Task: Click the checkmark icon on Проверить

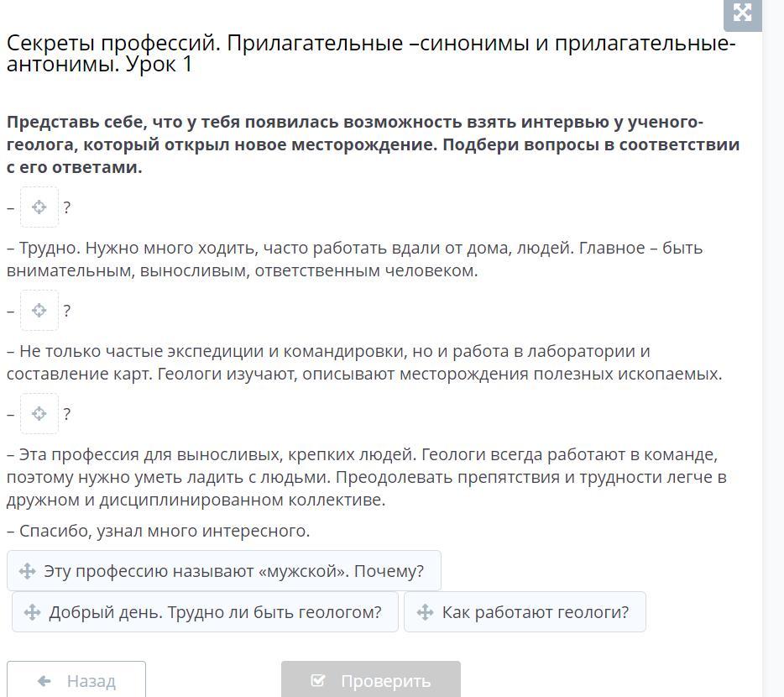Action: coord(318,680)
